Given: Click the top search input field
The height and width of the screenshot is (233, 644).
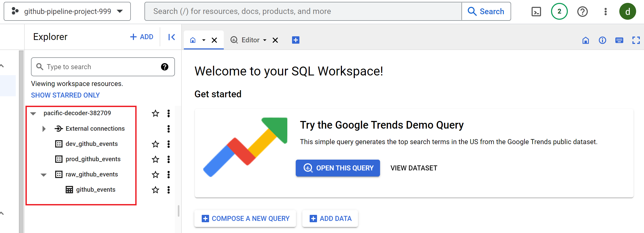Looking at the screenshot, I should tap(303, 11).
